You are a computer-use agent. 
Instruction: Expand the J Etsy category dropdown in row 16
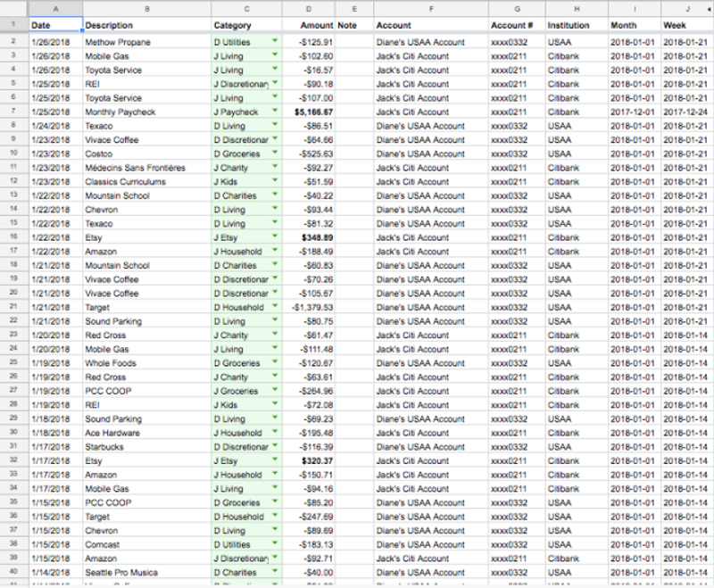tap(274, 238)
